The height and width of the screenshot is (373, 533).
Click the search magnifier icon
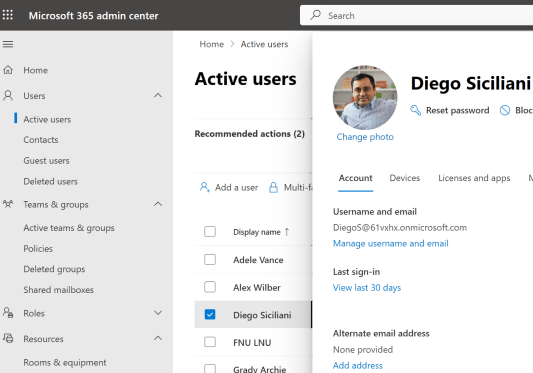[x=315, y=15]
